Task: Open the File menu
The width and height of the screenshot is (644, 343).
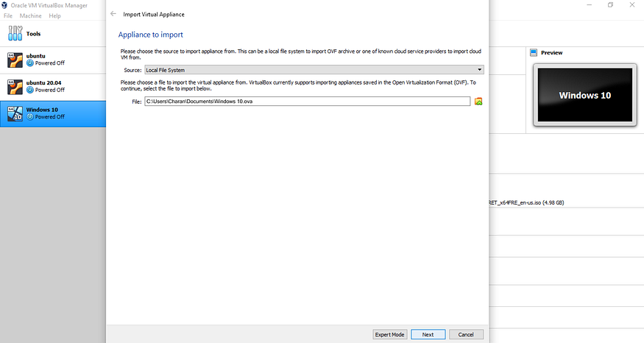Action: pyautogui.click(x=8, y=15)
